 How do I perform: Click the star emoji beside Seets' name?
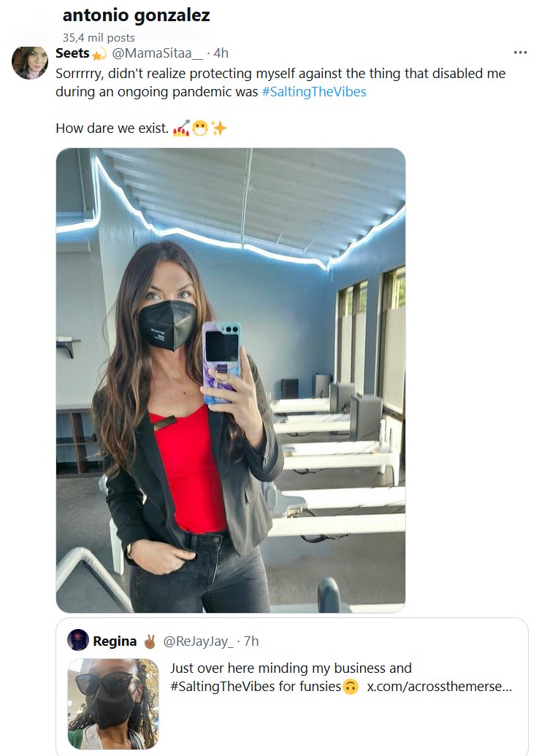[x=99, y=54]
